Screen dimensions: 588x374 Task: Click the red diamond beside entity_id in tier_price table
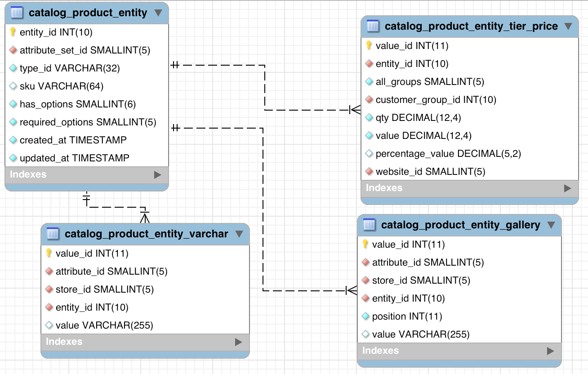point(369,64)
